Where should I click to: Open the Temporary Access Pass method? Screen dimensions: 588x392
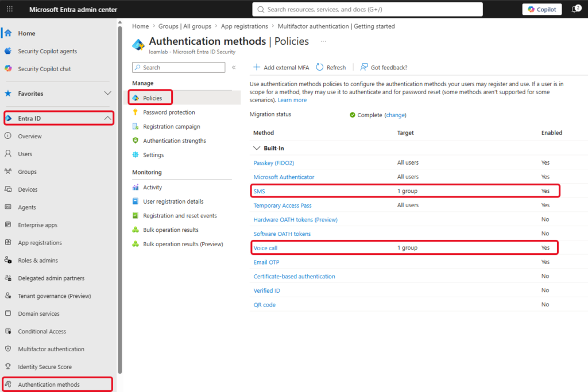283,205
